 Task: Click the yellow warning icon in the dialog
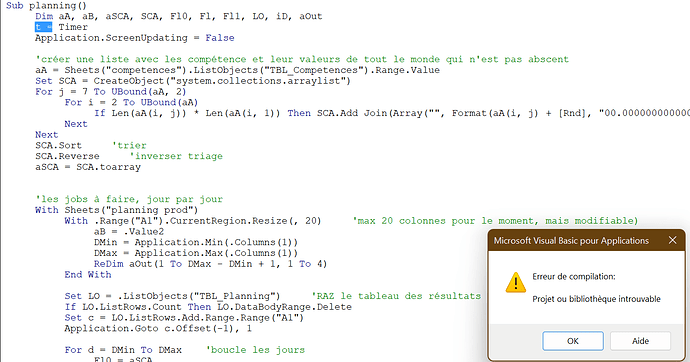516,282
